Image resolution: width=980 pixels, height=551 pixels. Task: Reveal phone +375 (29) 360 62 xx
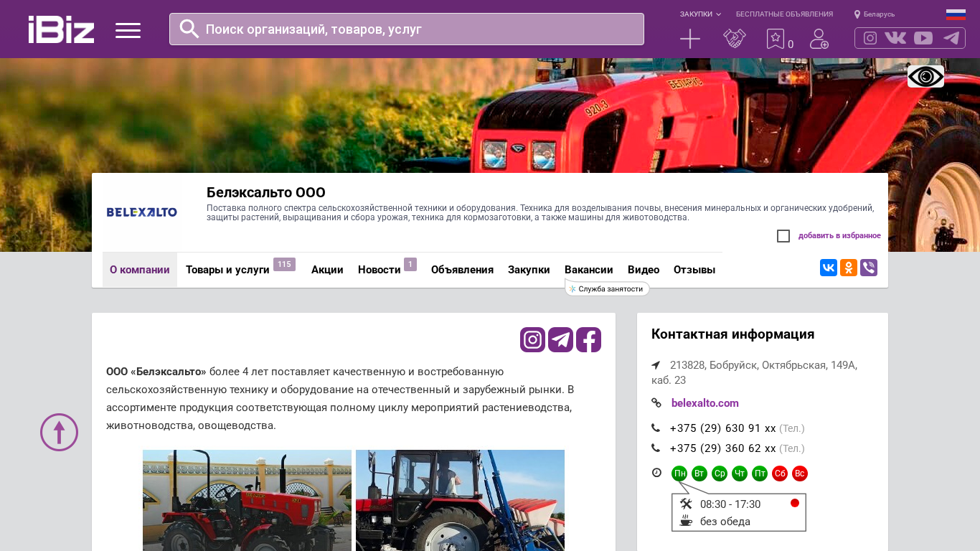(723, 448)
